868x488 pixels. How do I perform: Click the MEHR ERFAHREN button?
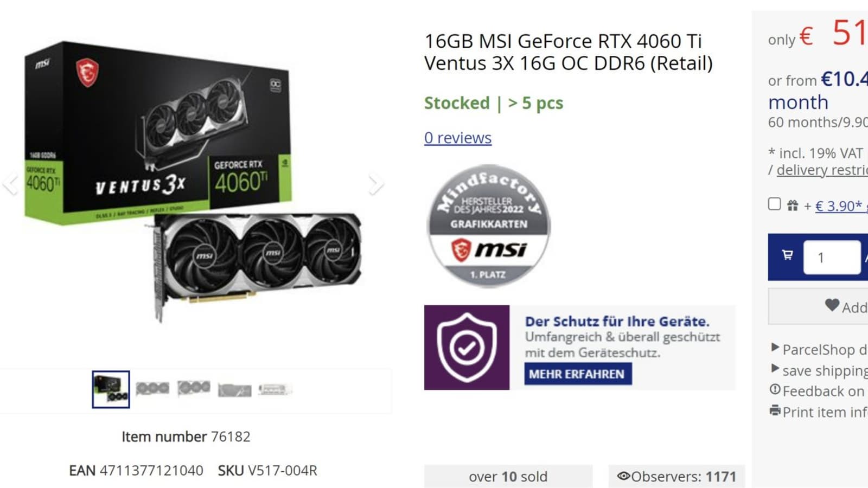point(578,374)
